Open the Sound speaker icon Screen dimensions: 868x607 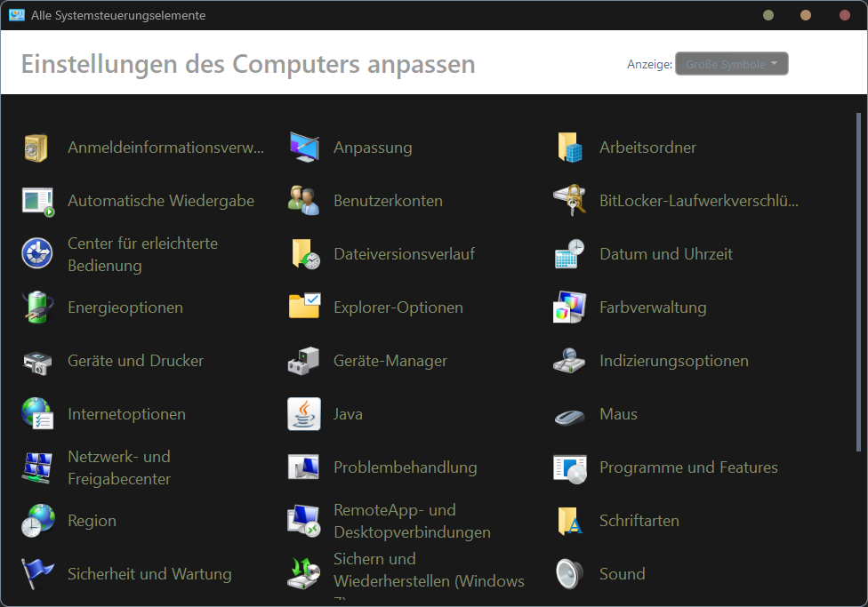coord(569,574)
